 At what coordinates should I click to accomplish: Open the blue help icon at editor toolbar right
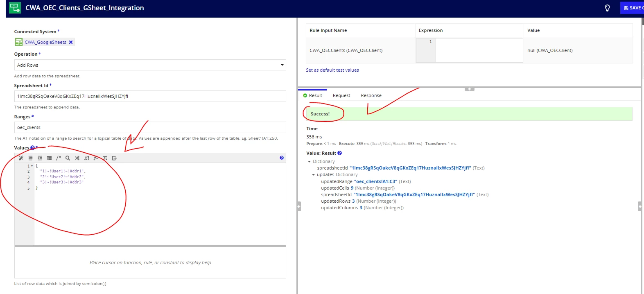(282, 158)
